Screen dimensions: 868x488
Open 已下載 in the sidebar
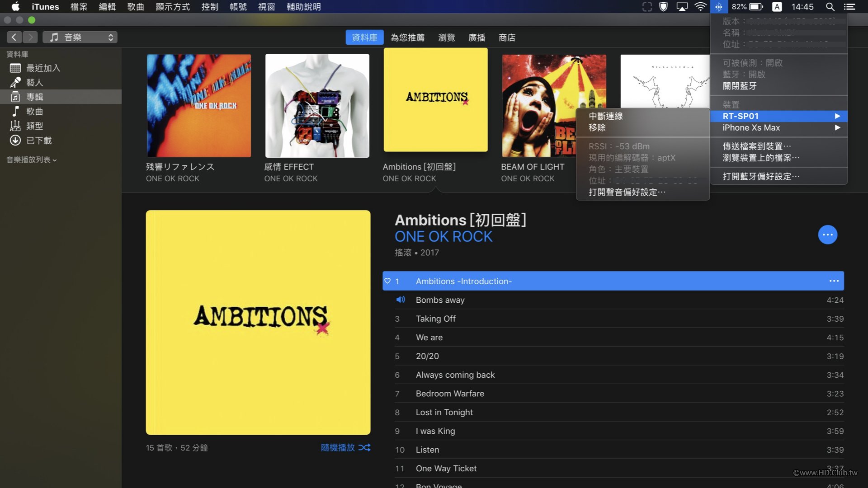[x=61, y=141]
